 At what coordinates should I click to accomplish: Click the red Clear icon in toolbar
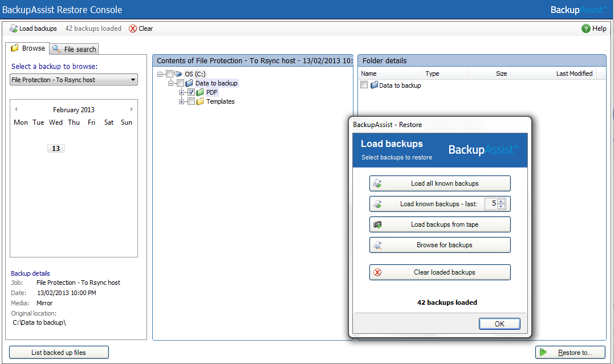tap(133, 28)
